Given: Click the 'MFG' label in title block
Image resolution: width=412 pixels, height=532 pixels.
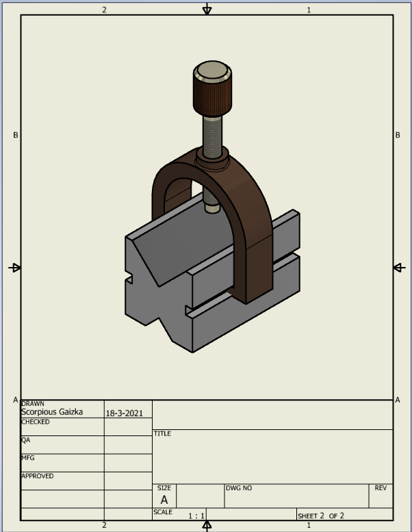Looking at the screenshot, I should [x=28, y=458].
